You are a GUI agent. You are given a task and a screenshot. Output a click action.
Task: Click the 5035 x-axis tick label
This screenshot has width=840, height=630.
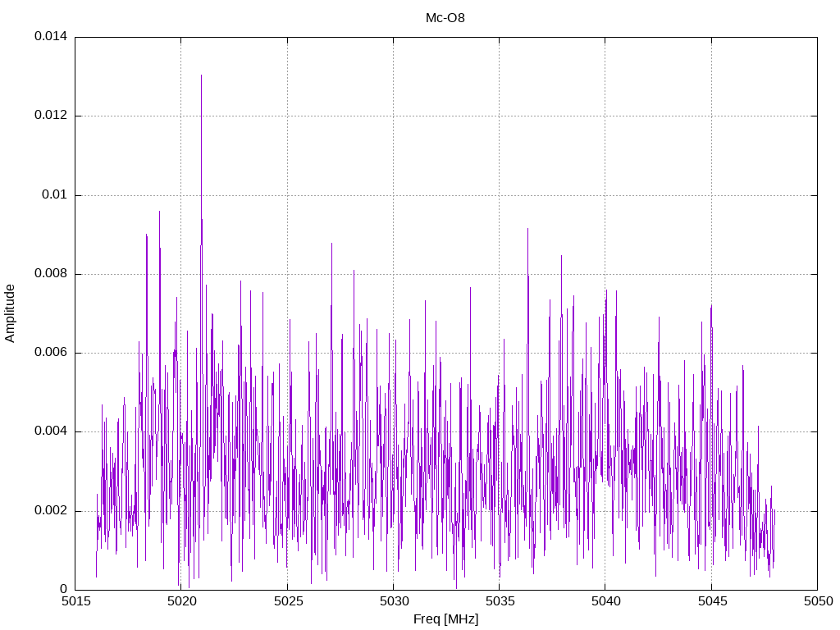[x=499, y=602]
